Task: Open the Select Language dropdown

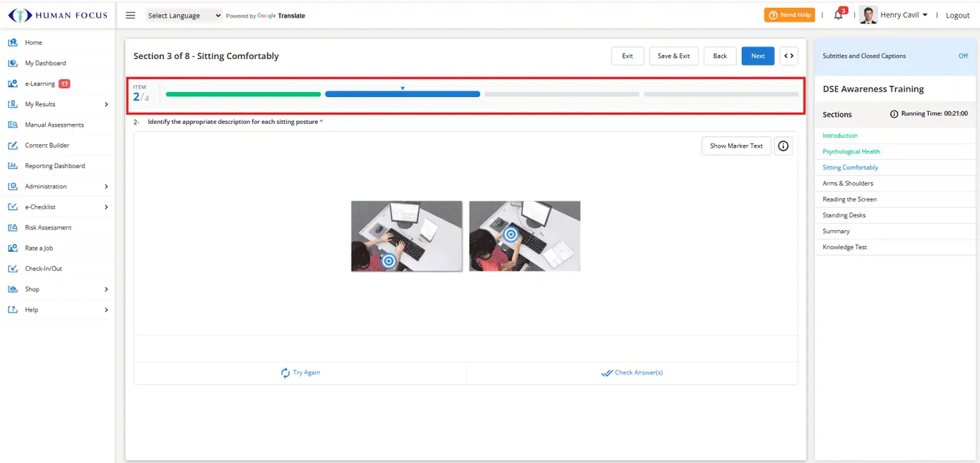Action: pyautogui.click(x=184, y=15)
